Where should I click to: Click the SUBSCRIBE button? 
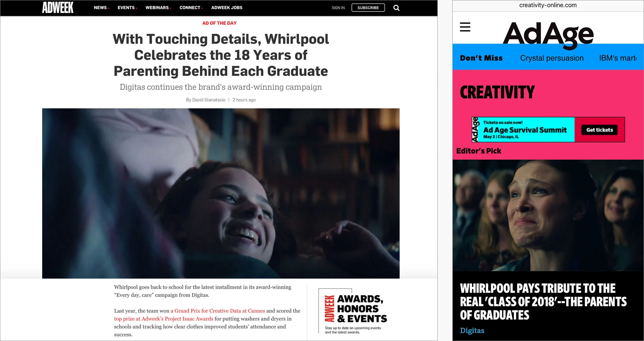pyautogui.click(x=368, y=8)
